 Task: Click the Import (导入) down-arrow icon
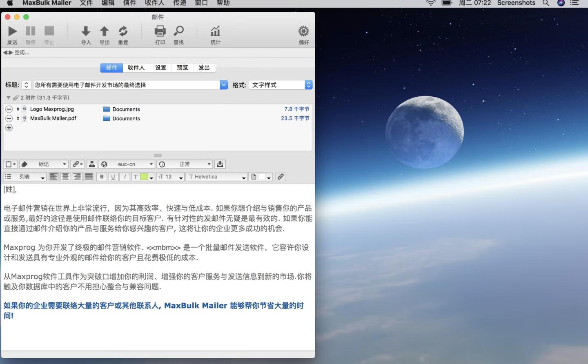tap(86, 31)
